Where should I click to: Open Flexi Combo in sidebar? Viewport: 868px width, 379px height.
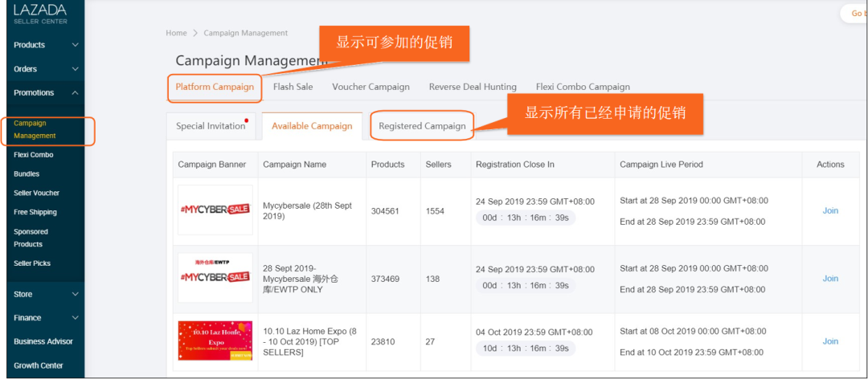pyautogui.click(x=34, y=155)
